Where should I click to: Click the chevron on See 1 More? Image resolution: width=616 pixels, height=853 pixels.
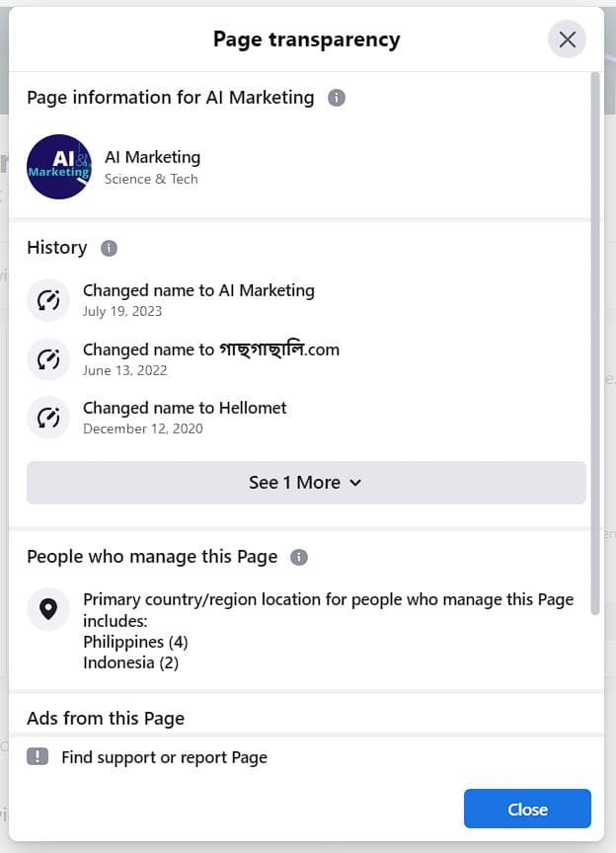[x=356, y=483]
